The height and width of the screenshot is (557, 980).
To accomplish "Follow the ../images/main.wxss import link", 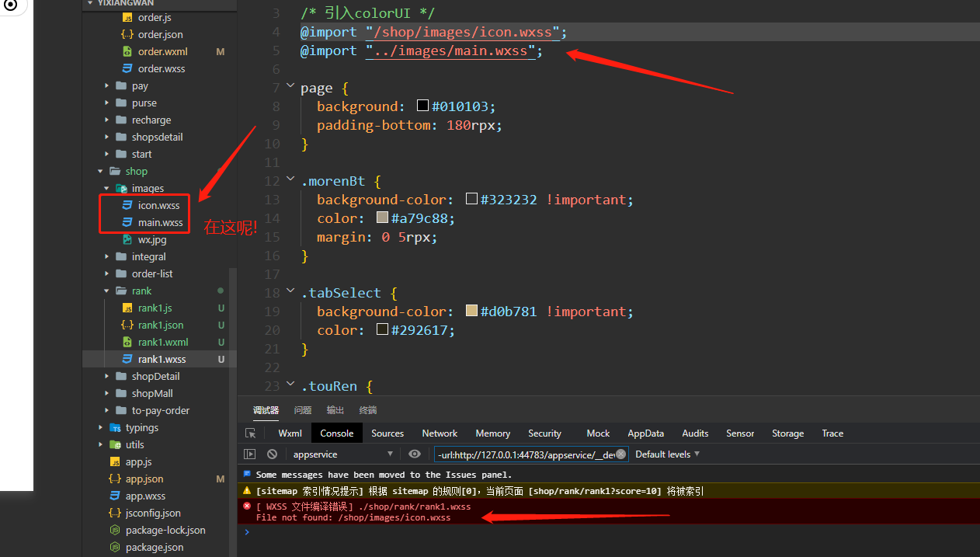I will coord(450,50).
